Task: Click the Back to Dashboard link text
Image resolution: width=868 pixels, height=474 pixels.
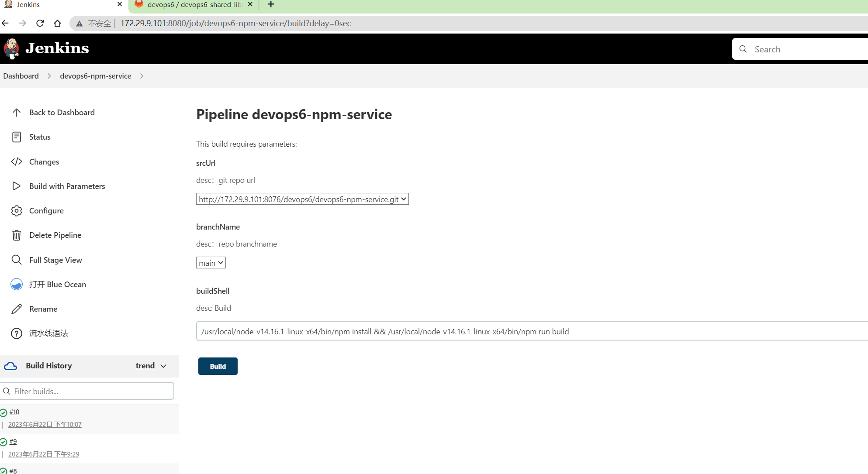Action: [62, 113]
